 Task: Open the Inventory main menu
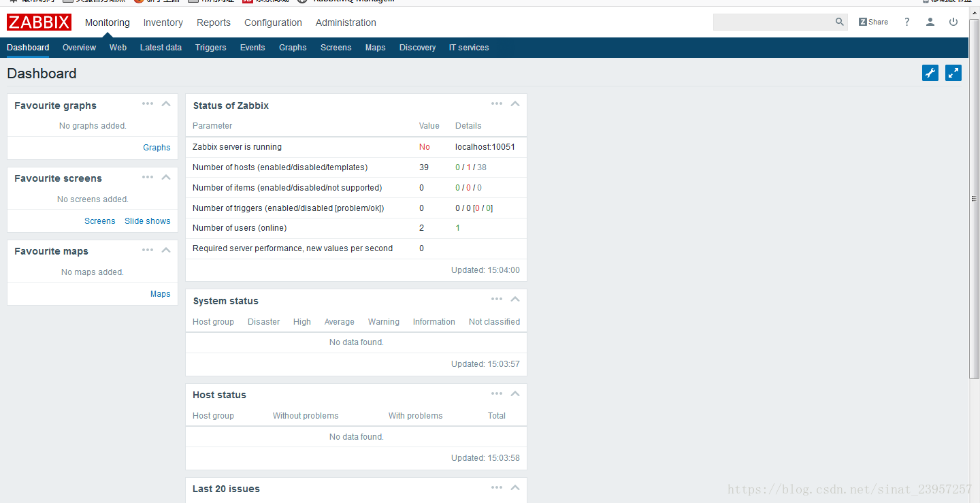163,22
